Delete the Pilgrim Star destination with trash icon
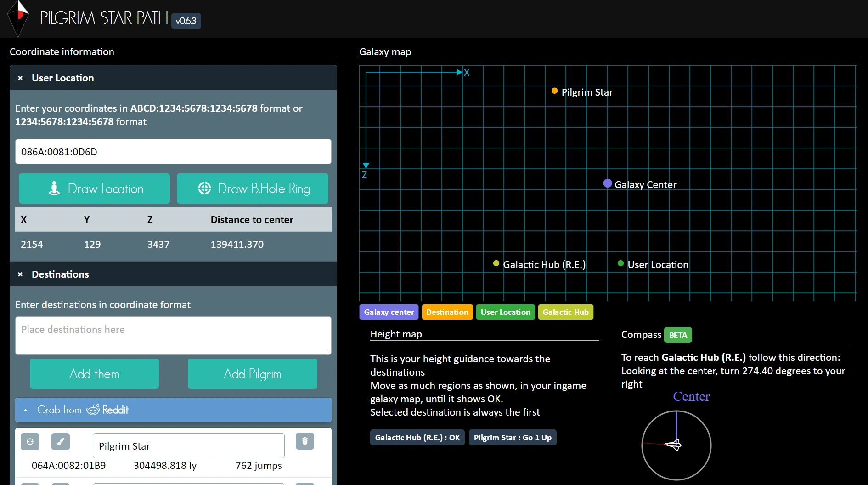The height and width of the screenshot is (485, 868). point(304,441)
